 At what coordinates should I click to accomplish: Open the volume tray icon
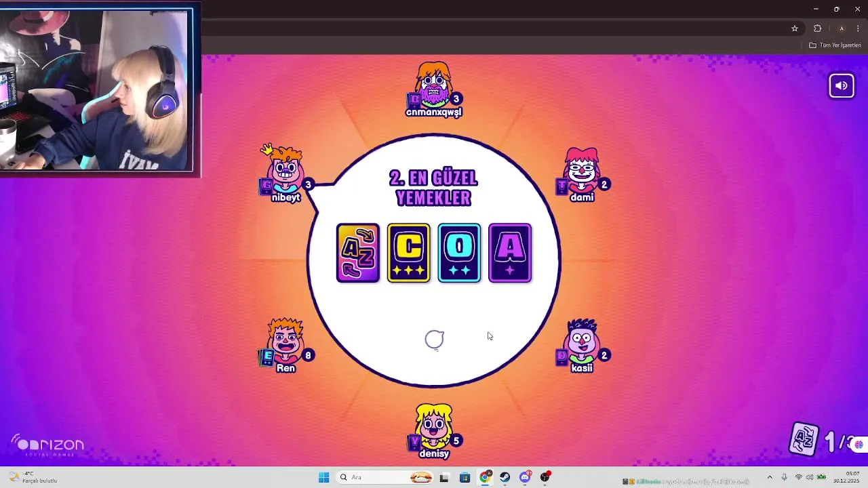click(x=810, y=477)
